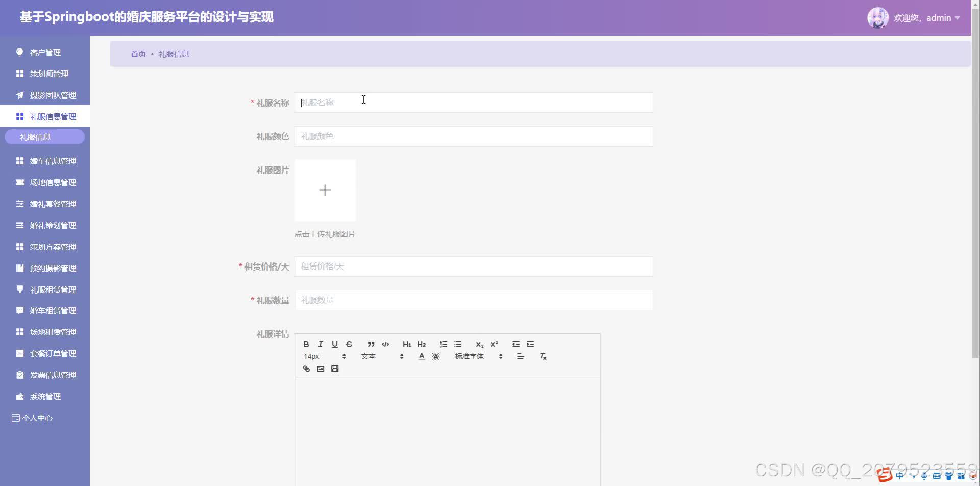Toggle the ordered list formatting
980x486 pixels.
443,344
